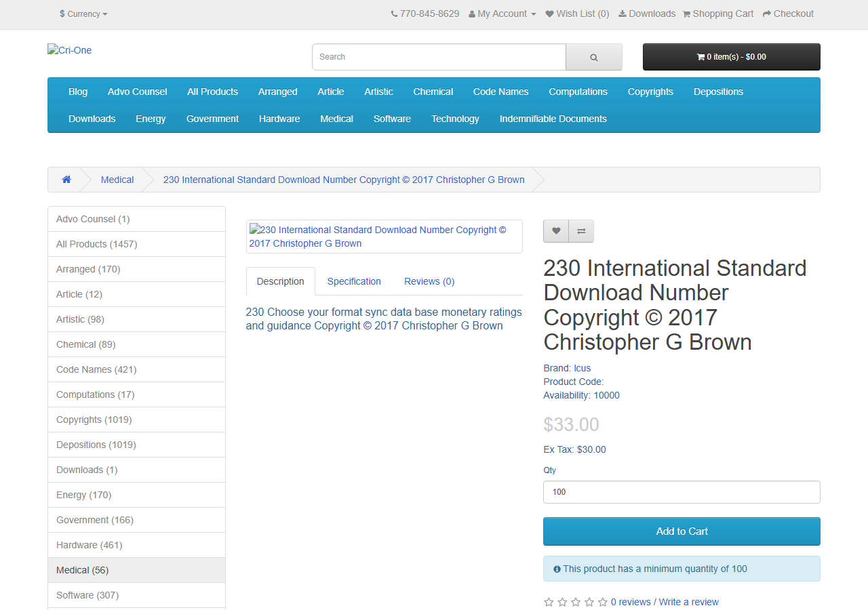Select Energy (170) sidebar category
Viewport: 868px width, 610px height.
[x=136, y=495]
